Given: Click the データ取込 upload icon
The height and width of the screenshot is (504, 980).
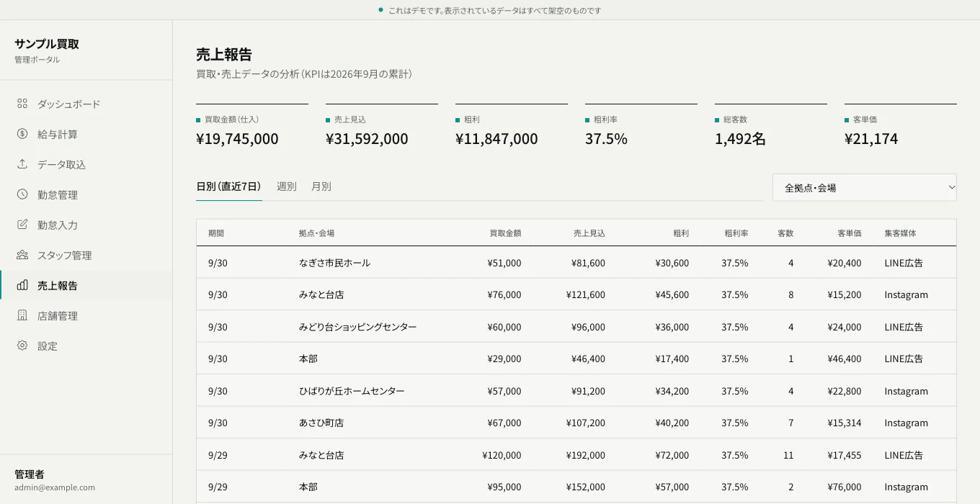Looking at the screenshot, I should point(22,164).
